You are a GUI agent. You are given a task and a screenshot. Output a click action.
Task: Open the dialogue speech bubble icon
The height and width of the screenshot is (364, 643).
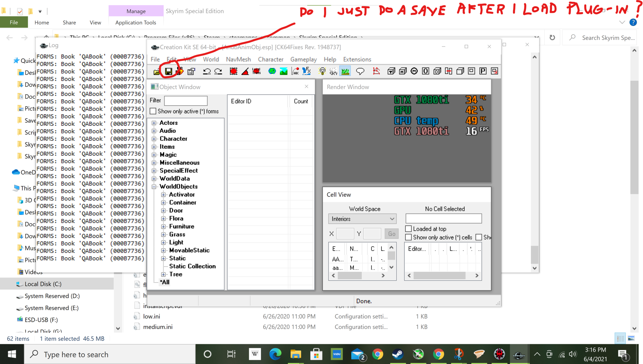pos(360,71)
